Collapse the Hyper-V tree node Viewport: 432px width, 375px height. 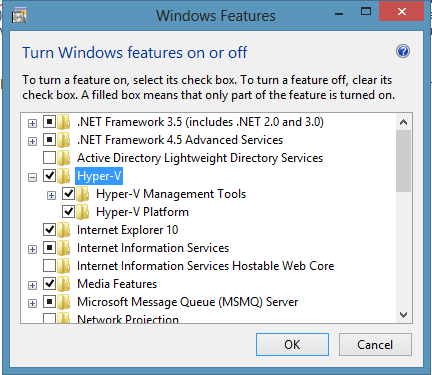pyautogui.click(x=32, y=178)
